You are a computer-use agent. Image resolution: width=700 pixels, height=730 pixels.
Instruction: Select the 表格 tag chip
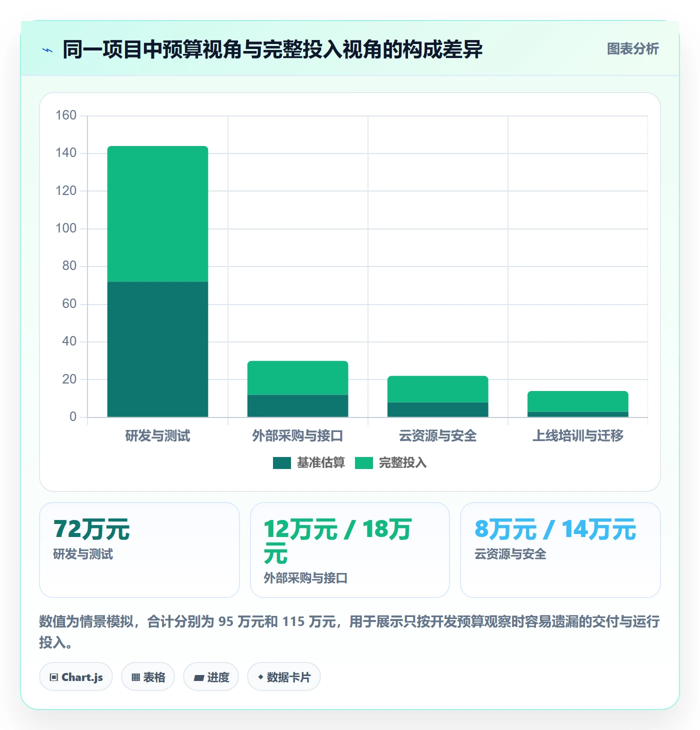pos(148,677)
